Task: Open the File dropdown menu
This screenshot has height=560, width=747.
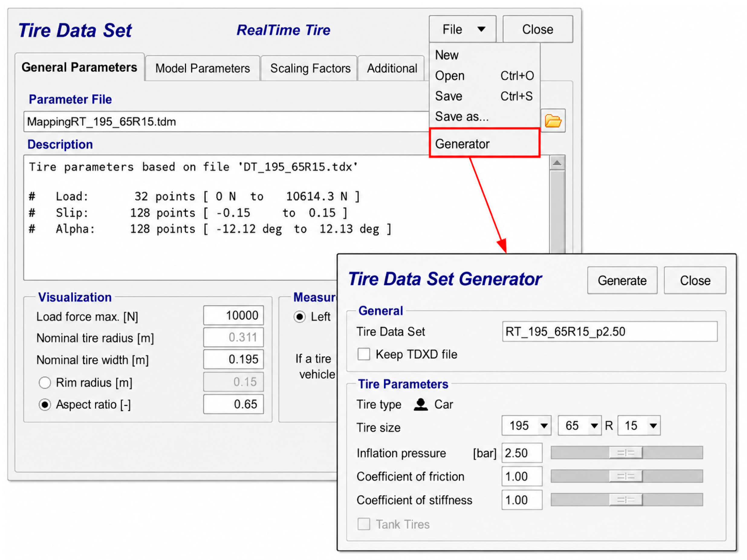Action: tap(462, 29)
